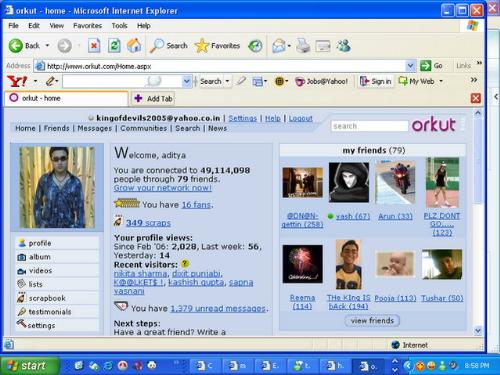Viewport: 500px width, 375px height.
Task: Open the Edit menu
Action: [x=34, y=26]
